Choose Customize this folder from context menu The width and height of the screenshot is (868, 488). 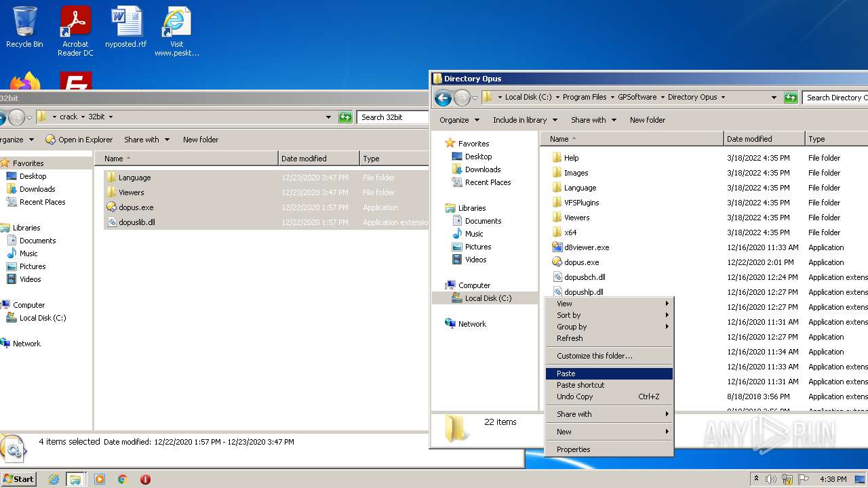pos(609,356)
